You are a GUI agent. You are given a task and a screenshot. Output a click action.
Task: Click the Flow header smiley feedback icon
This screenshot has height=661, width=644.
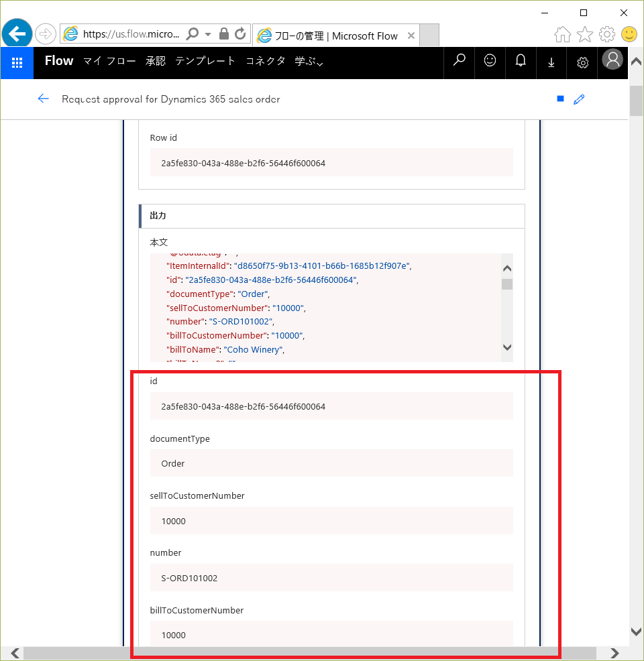tap(490, 61)
